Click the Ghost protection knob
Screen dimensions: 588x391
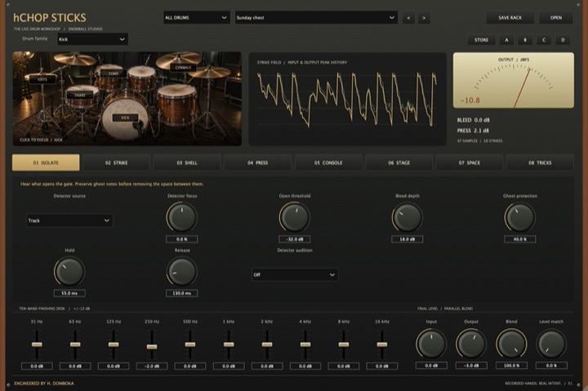coord(519,217)
